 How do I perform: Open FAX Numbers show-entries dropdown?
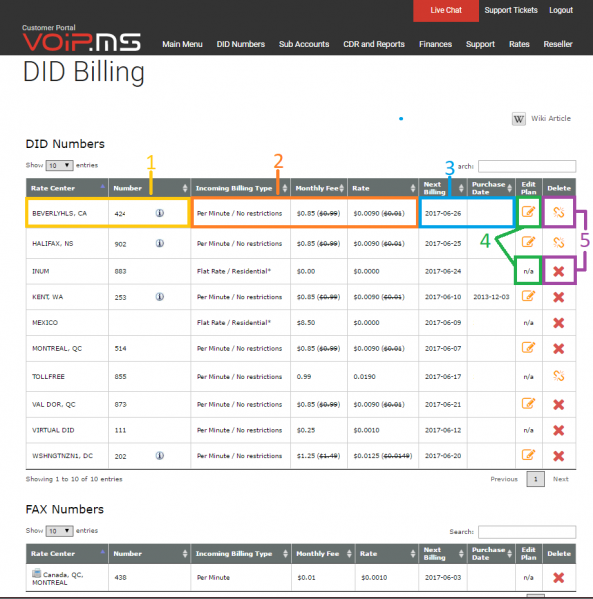click(x=59, y=531)
